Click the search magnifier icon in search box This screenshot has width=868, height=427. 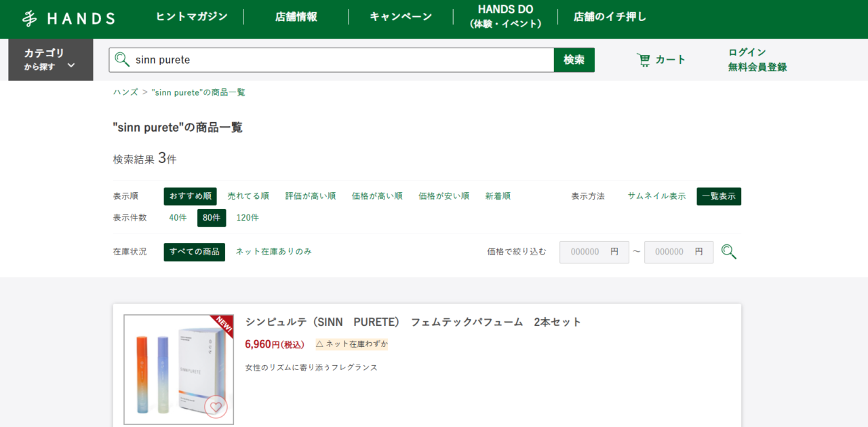[x=122, y=60]
